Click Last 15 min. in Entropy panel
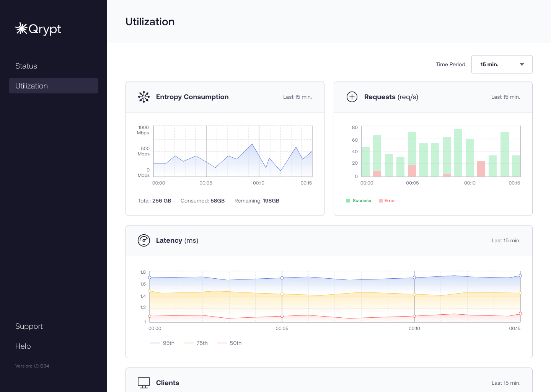The image size is (551, 392). [x=297, y=97]
